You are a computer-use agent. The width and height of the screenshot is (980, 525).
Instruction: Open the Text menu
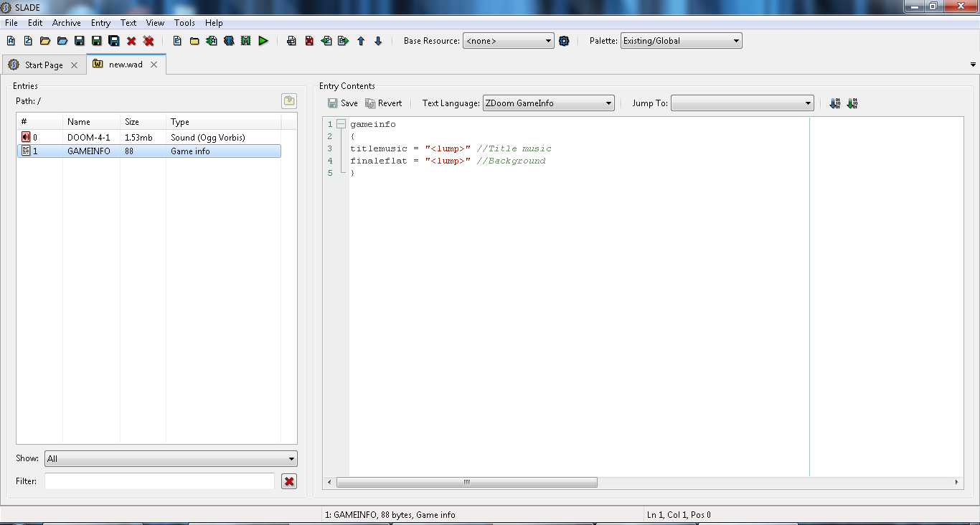coord(128,23)
